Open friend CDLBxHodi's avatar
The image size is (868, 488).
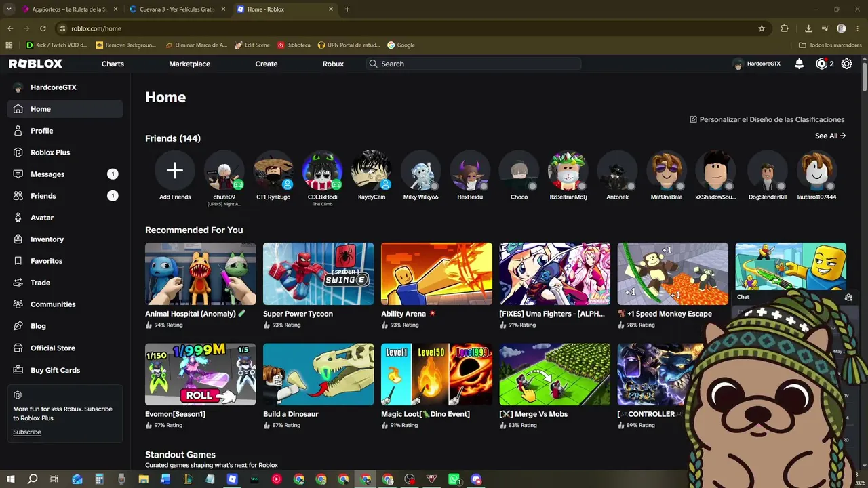click(x=323, y=170)
